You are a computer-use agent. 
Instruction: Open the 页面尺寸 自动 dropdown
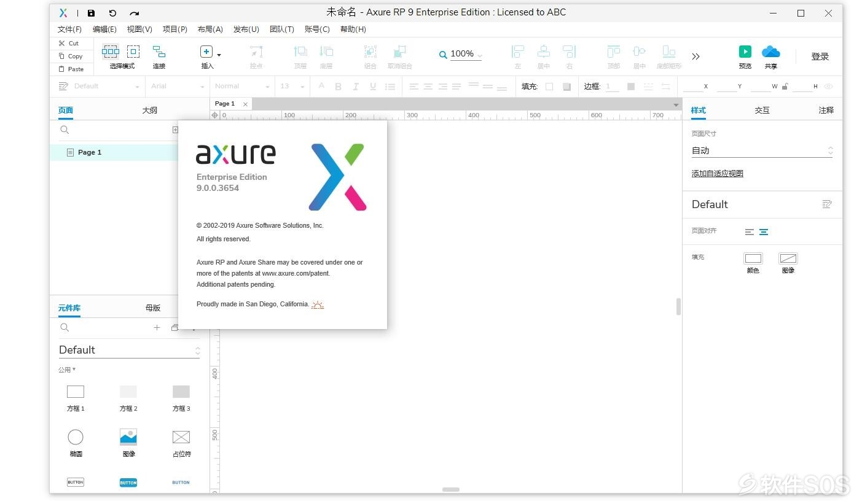762,150
